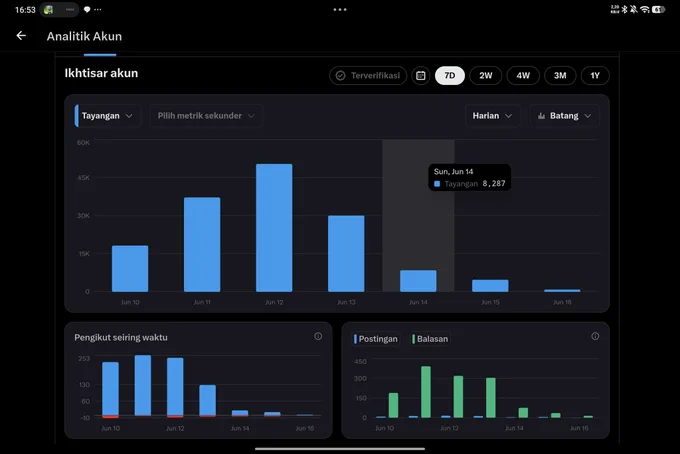680x454 pixels.
Task: Open the Batang chart type dropdown
Action: (564, 116)
